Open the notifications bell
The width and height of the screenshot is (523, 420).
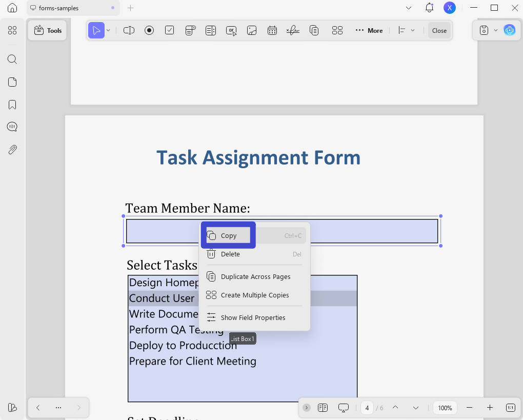[x=429, y=8]
